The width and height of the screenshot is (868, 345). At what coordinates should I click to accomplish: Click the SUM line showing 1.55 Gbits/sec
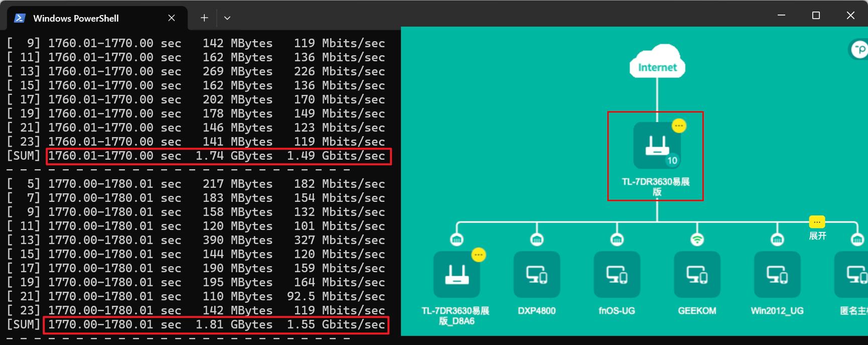[216, 325]
